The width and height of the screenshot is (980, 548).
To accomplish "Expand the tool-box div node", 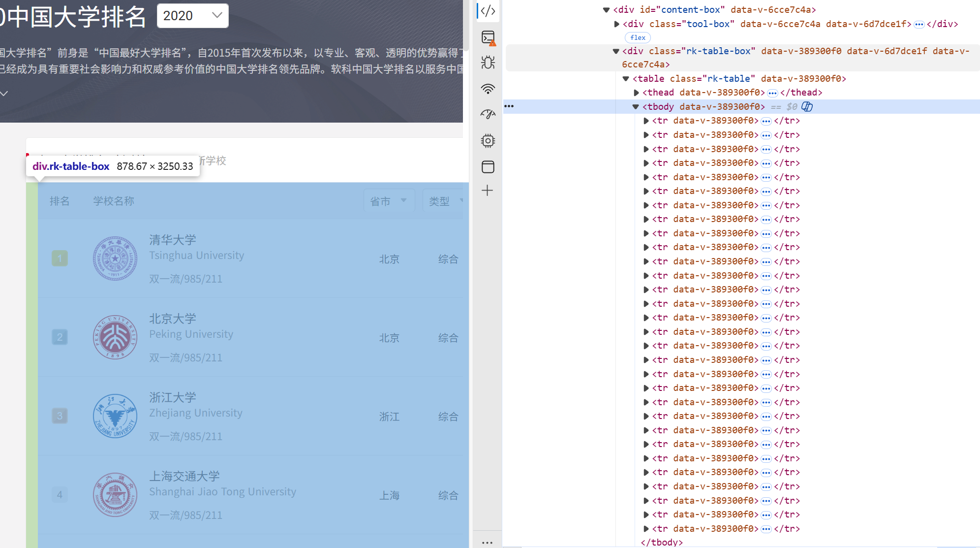I will [616, 24].
